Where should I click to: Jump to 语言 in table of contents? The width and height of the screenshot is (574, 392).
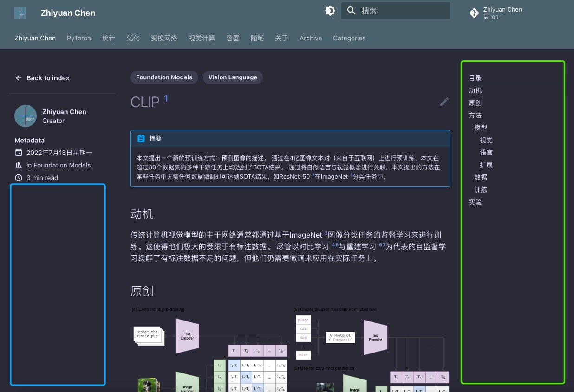(486, 153)
